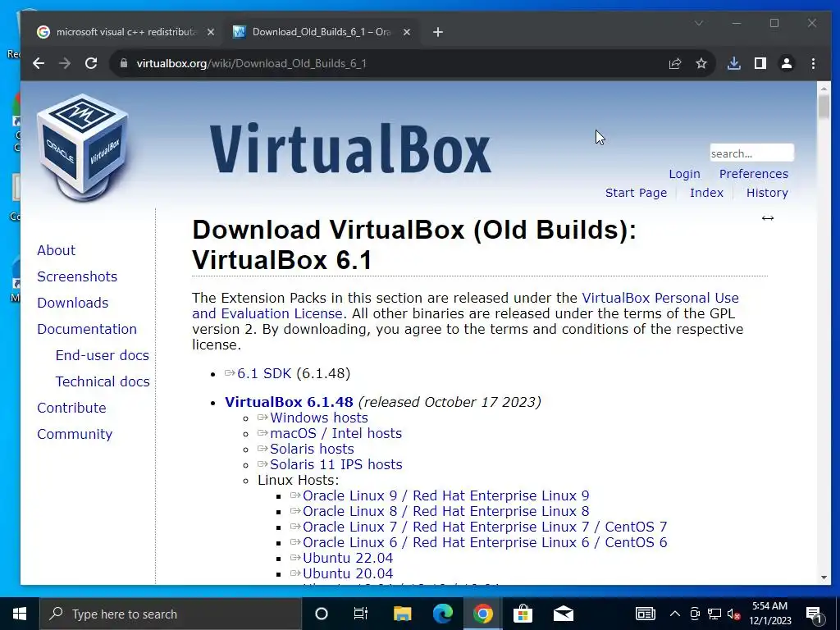Download the Solaris 11 IPS hosts build
This screenshot has height=630, width=840.
336,464
